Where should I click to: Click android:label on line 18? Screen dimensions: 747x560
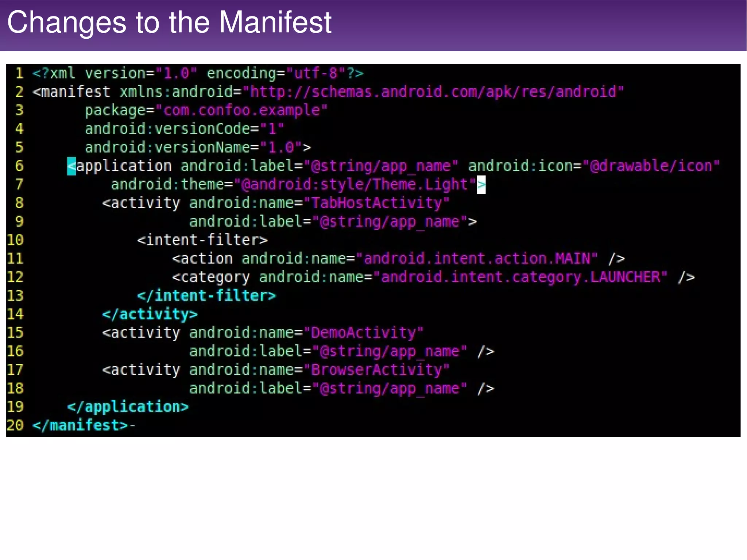(246, 388)
